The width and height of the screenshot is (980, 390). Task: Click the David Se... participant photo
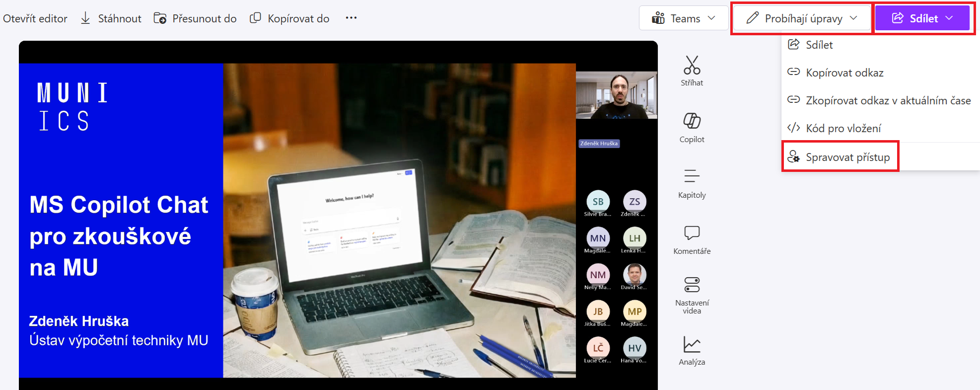click(x=634, y=275)
